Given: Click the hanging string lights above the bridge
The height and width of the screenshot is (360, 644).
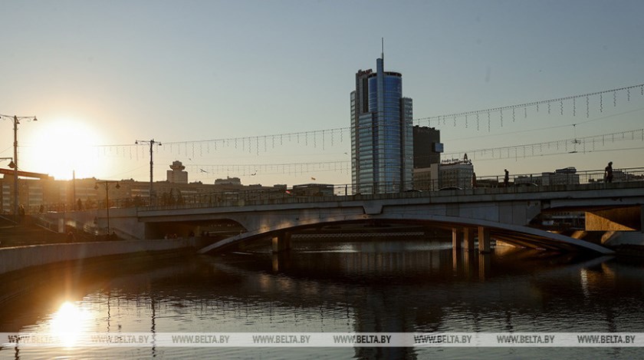Looking at the screenshot, I should click(521, 114).
